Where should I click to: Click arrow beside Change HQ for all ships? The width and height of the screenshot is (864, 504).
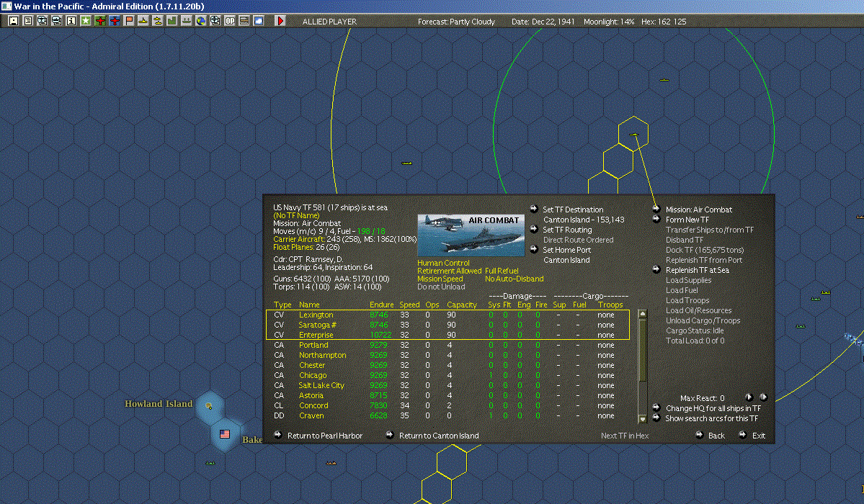tap(656, 408)
